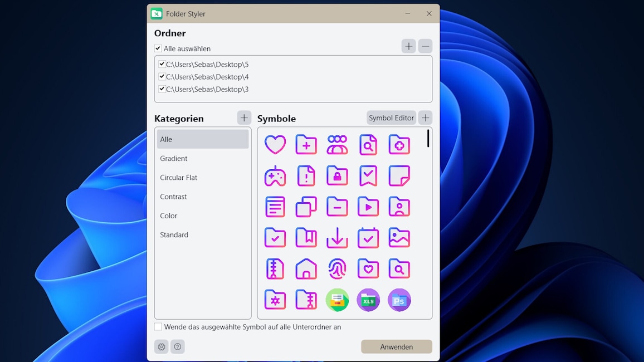Toggle checkbox for C:\Users\Sebas\Desktop\3
This screenshot has height=362, width=644.
coord(162,89)
